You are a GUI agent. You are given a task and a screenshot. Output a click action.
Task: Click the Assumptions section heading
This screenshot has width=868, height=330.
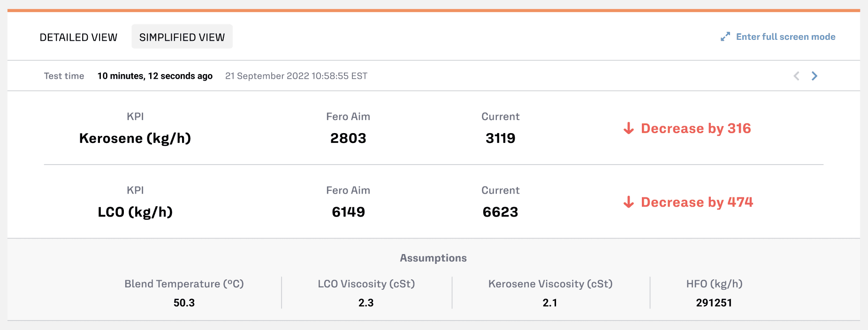tap(433, 258)
